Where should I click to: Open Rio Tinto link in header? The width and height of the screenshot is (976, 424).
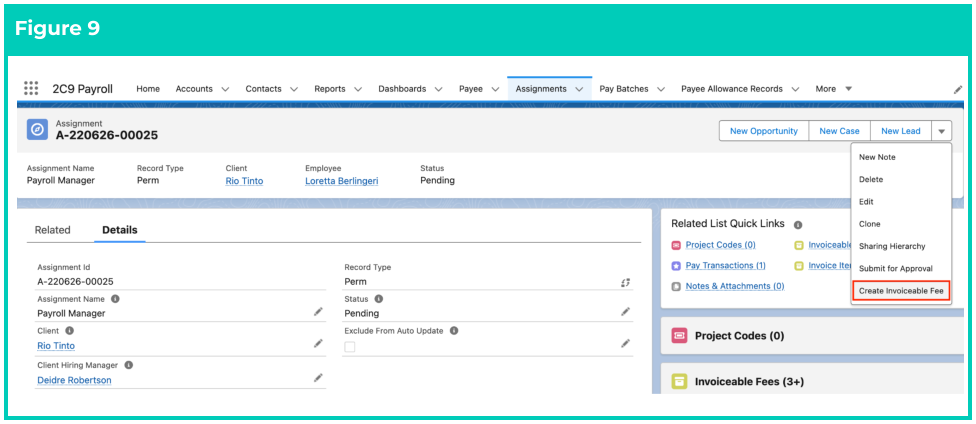pyautogui.click(x=244, y=181)
